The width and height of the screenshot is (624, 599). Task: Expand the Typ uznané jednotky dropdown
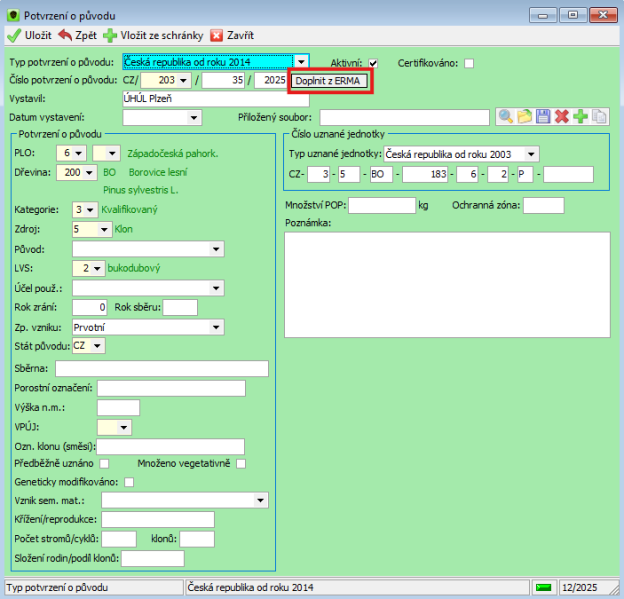[x=531, y=154]
